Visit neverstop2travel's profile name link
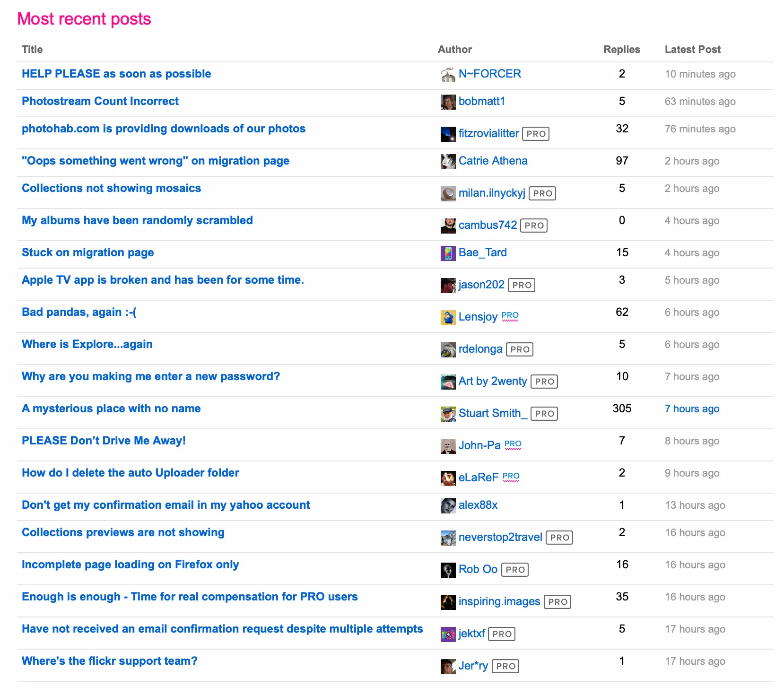This screenshot has height=695, width=784. pyautogui.click(x=500, y=537)
